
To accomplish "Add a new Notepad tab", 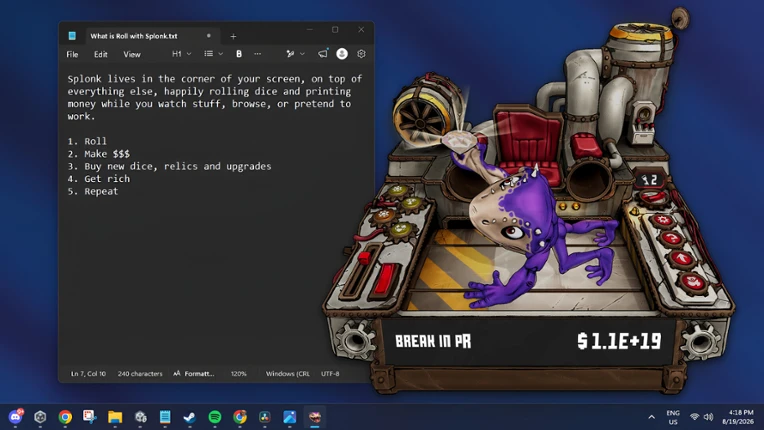I will (233, 36).
